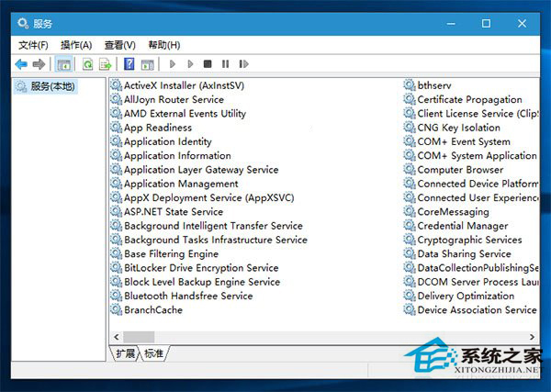Screen dimensions: 551x392
Task: Select AppX Deployment Service (AppXSVC)
Action: [202, 197]
